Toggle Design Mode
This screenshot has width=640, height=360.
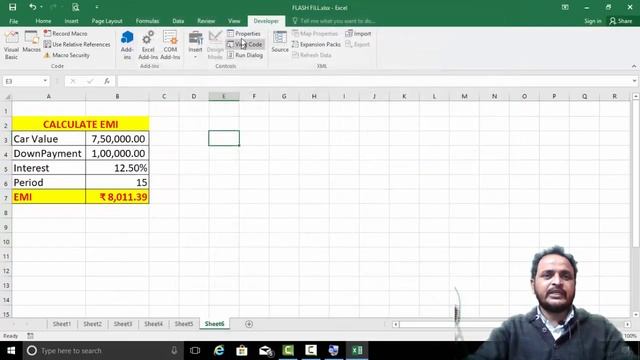coord(215,45)
